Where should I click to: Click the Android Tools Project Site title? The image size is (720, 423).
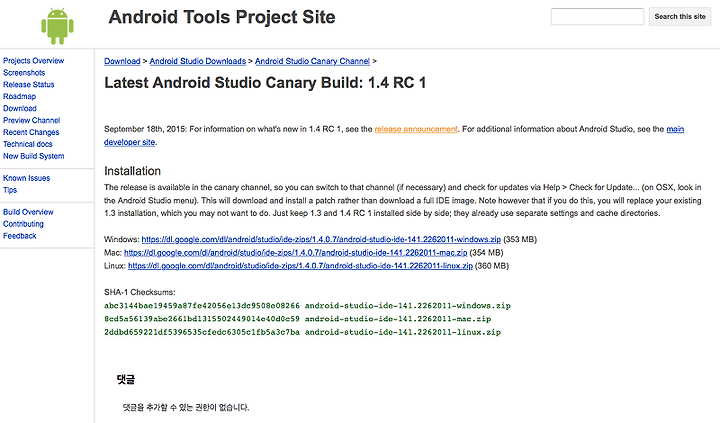[x=222, y=17]
